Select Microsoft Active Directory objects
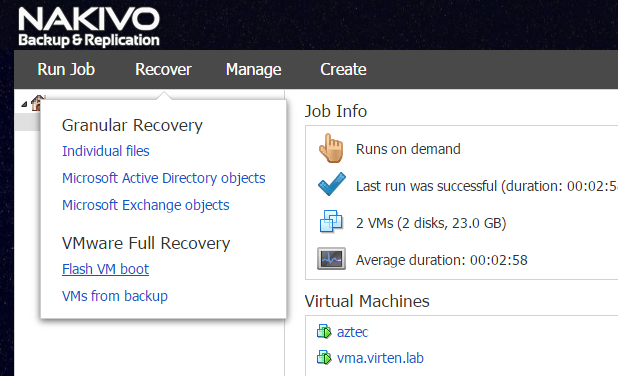Screen dimensions: 618x376 pos(164,178)
